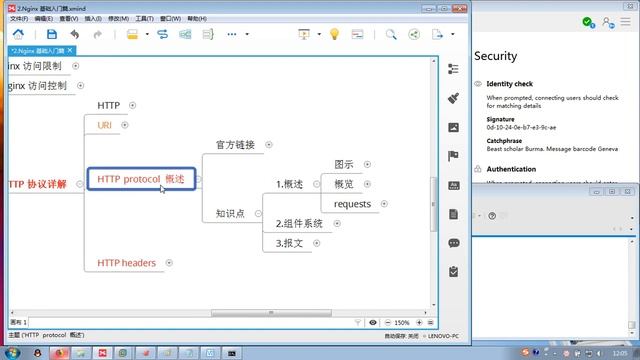The image size is (640, 360).
Task: Close the 2.Nginx document tab
Action: click(70, 50)
